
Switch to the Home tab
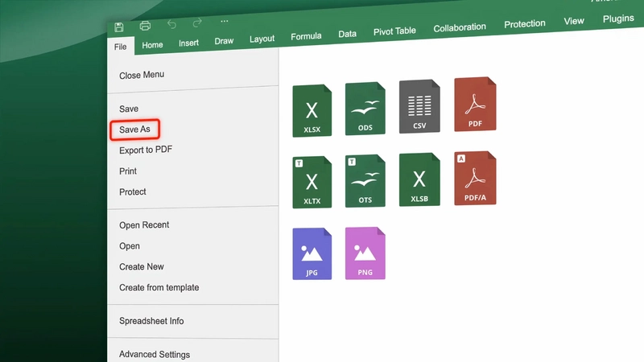tap(152, 45)
